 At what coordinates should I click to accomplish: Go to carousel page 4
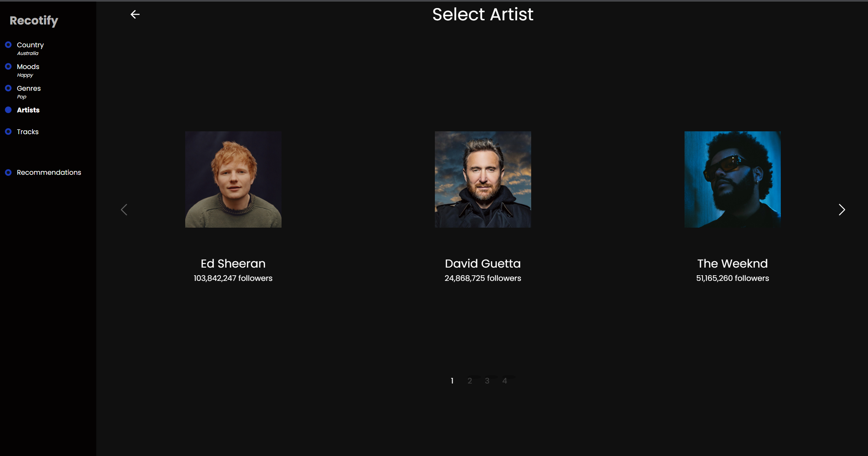(505, 381)
